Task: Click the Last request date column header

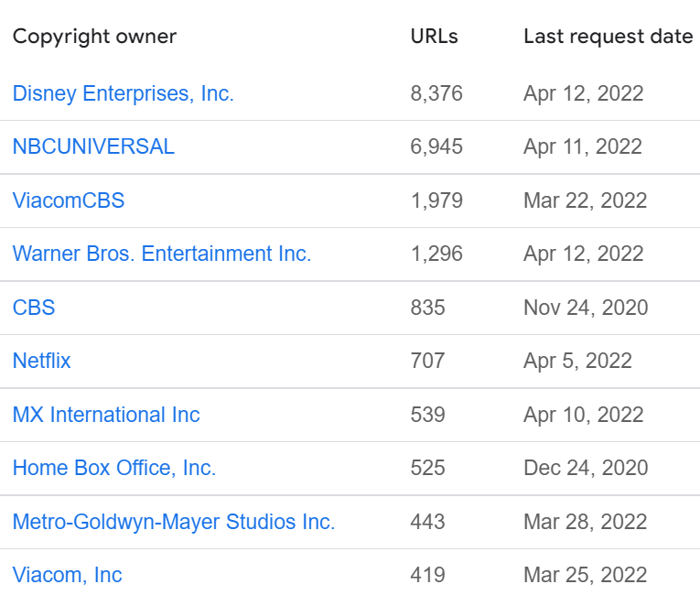Action: [608, 37]
